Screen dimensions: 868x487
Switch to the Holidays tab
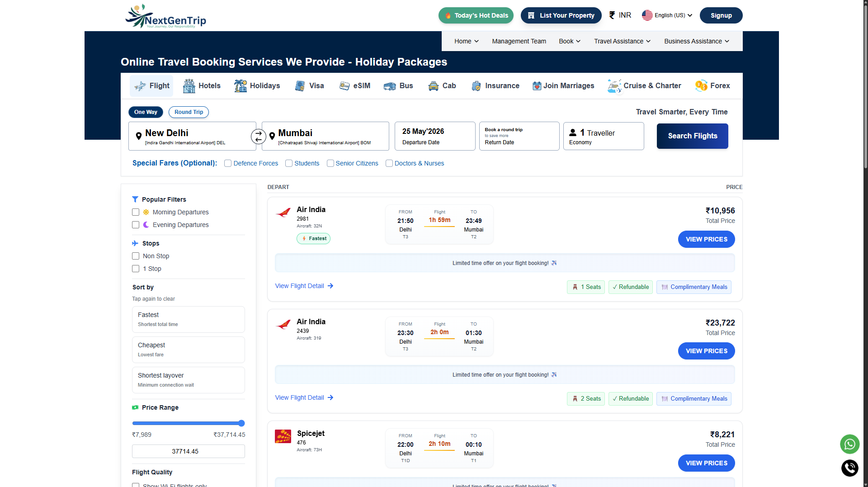click(x=257, y=86)
